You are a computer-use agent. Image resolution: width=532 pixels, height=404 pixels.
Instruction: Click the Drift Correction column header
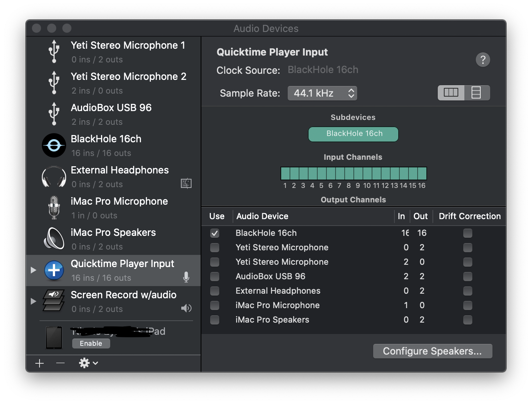pyautogui.click(x=470, y=216)
